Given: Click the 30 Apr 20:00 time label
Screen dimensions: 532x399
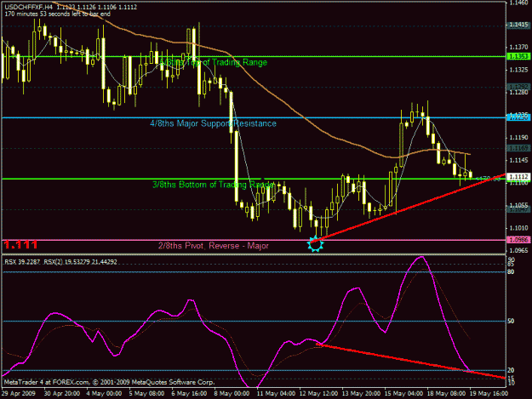Looking at the screenshot, I should click(62, 394).
